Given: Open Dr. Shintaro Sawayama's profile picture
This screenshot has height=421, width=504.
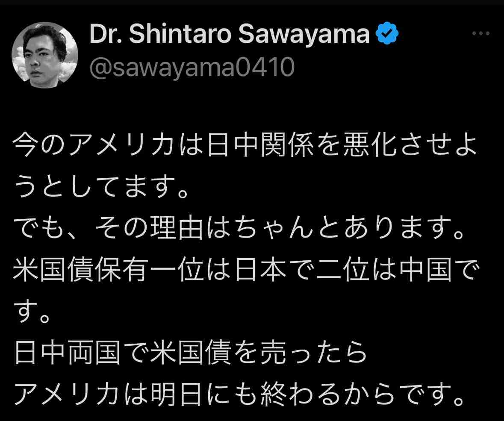Looking at the screenshot, I should [x=45, y=55].
